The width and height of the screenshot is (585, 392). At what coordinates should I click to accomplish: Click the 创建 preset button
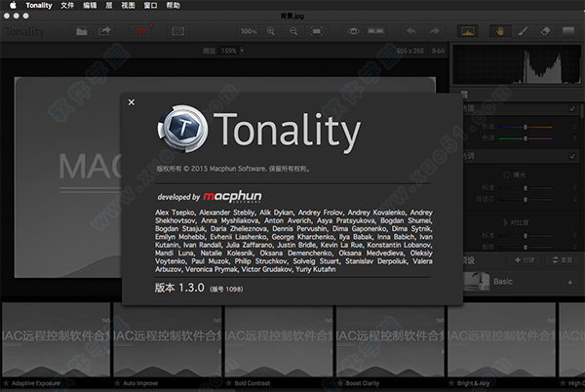pos(525,260)
